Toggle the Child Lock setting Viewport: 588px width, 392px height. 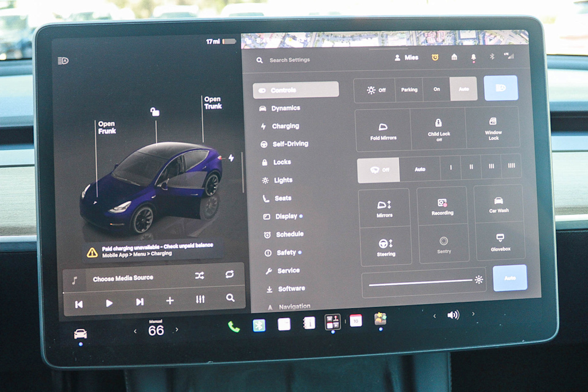coord(438,129)
